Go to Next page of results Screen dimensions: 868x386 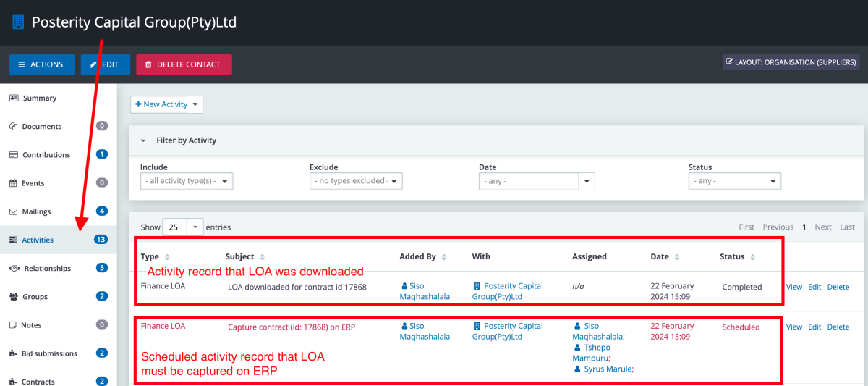pos(823,227)
